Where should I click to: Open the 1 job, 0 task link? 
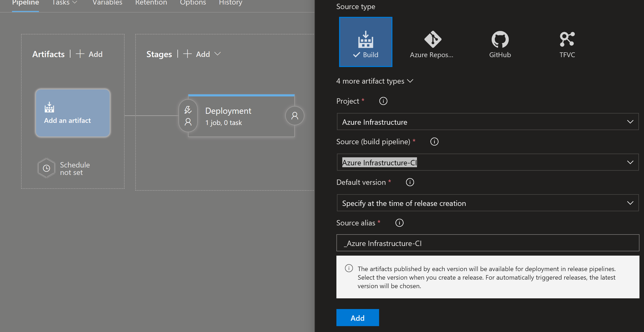coord(224,123)
